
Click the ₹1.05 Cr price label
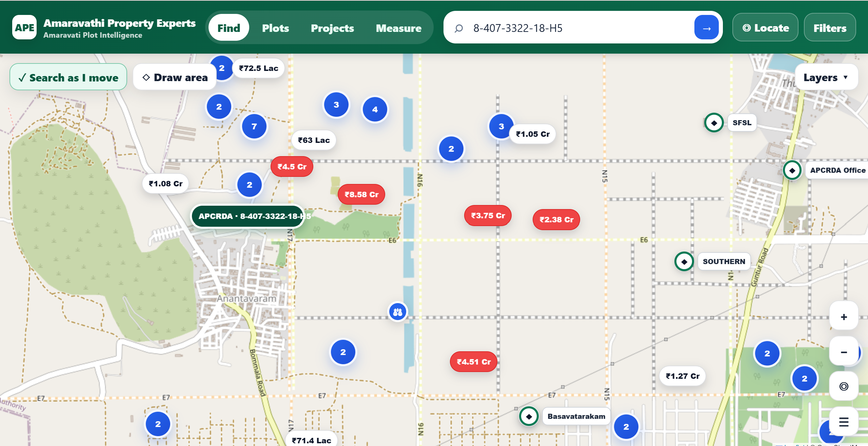[533, 134]
